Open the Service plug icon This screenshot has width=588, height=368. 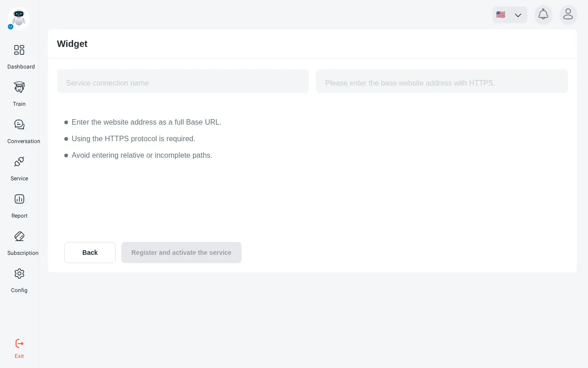[19, 162]
